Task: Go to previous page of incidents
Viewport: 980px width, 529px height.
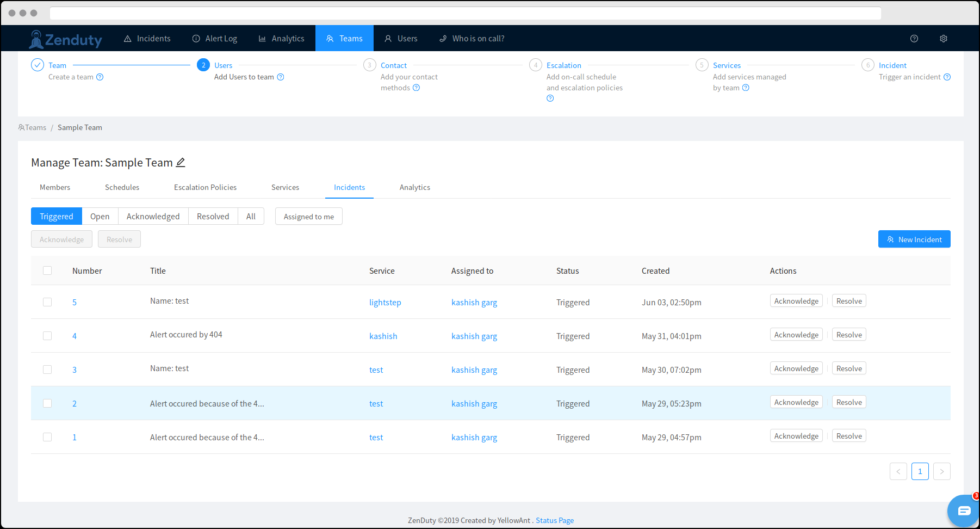Action: click(898, 471)
